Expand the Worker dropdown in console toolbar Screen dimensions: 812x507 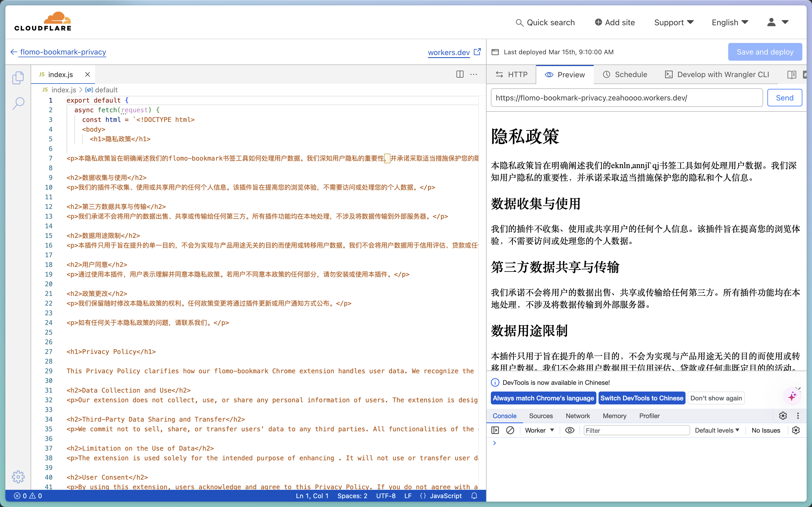[537, 430]
